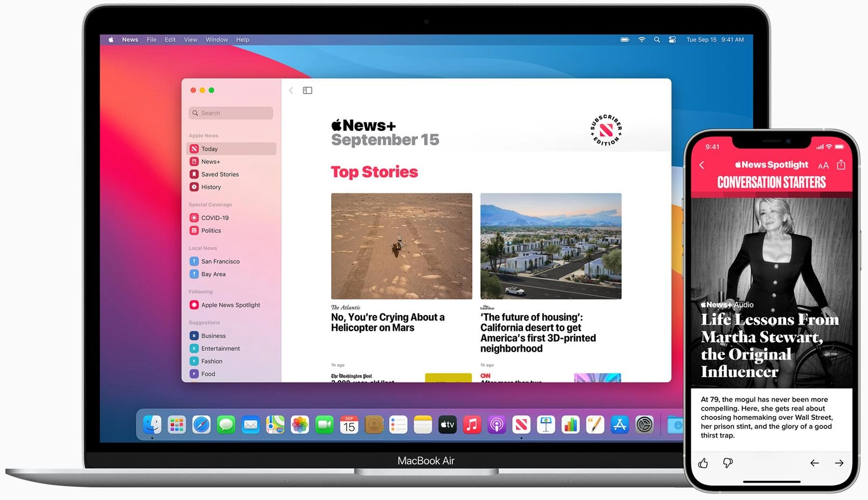Image resolution: width=868 pixels, height=500 pixels.
Task: Tap the thumbs down icon on iPhone
Action: [x=728, y=463]
